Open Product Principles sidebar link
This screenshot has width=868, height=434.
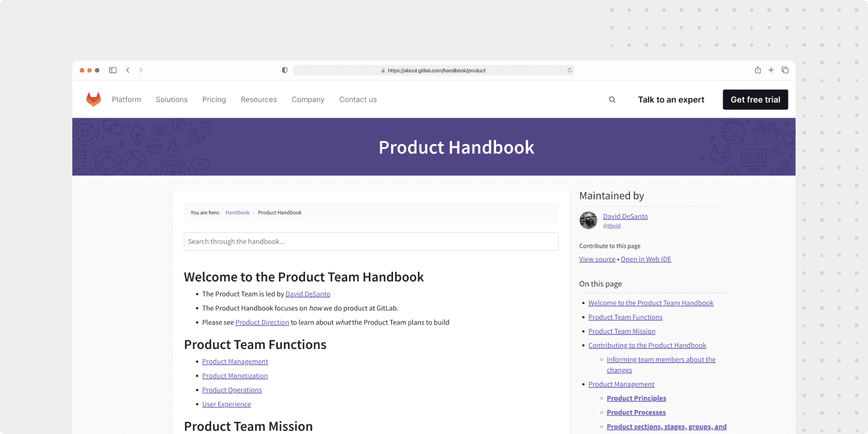click(637, 398)
